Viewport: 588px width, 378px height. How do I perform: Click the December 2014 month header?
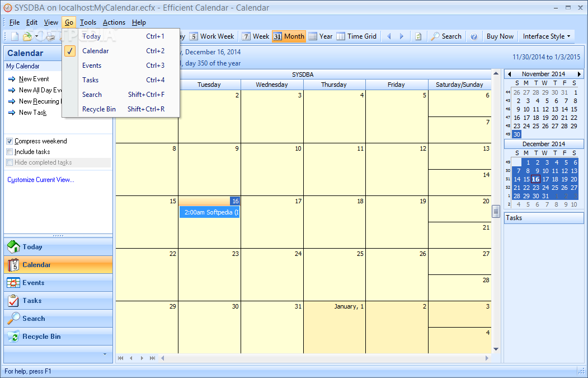point(543,144)
